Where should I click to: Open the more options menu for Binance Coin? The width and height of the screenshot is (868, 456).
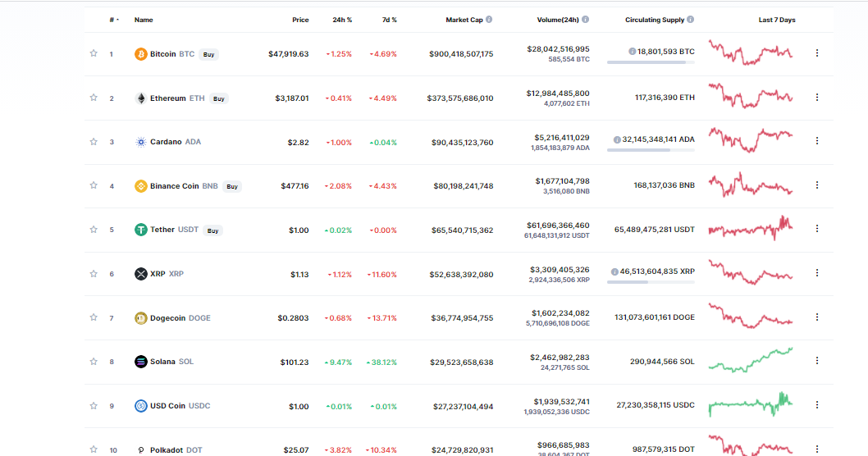click(817, 185)
